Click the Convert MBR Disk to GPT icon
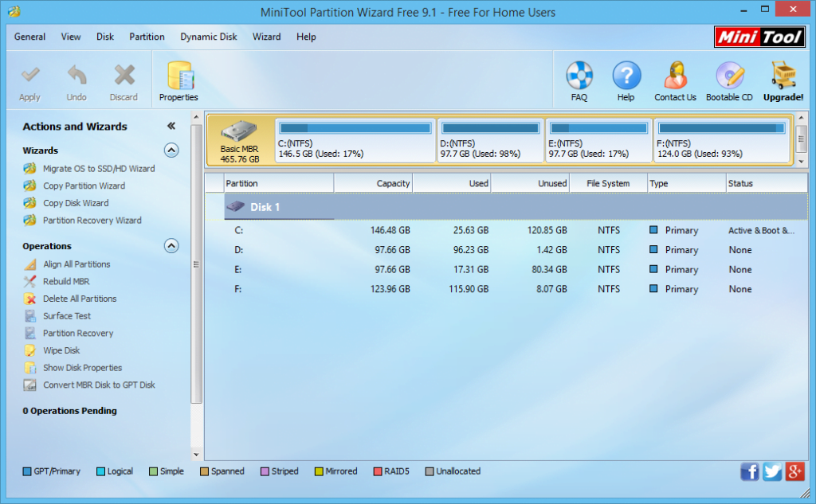816x504 pixels. coord(29,385)
